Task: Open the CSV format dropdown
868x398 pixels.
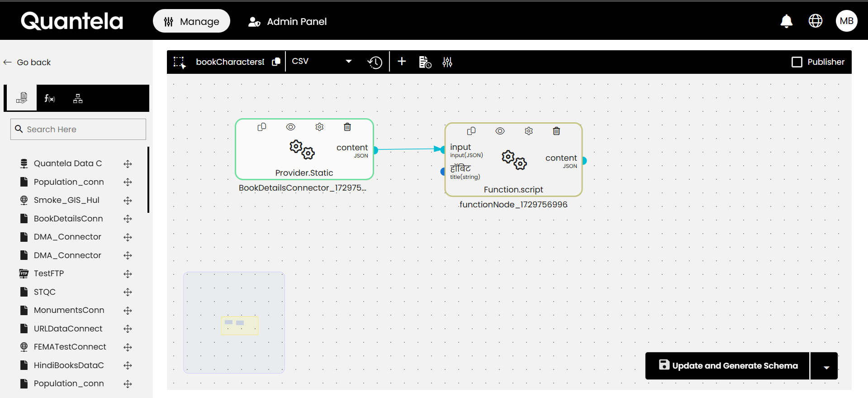Action: click(322, 62)
